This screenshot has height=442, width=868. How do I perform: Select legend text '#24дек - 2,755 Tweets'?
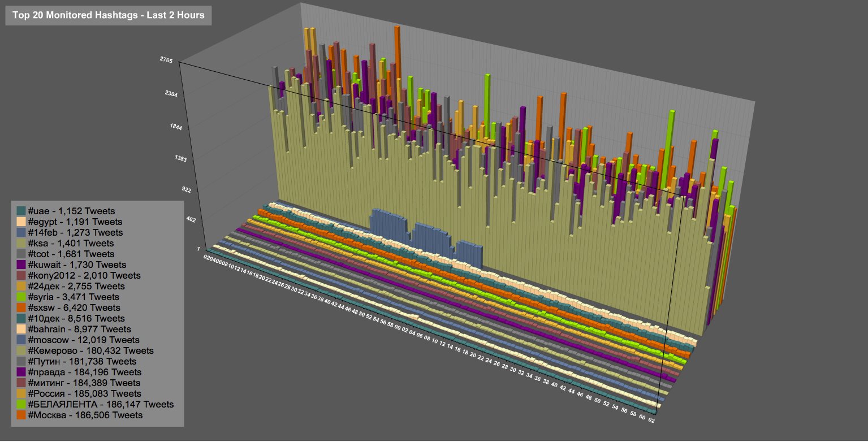pos(76,286)
